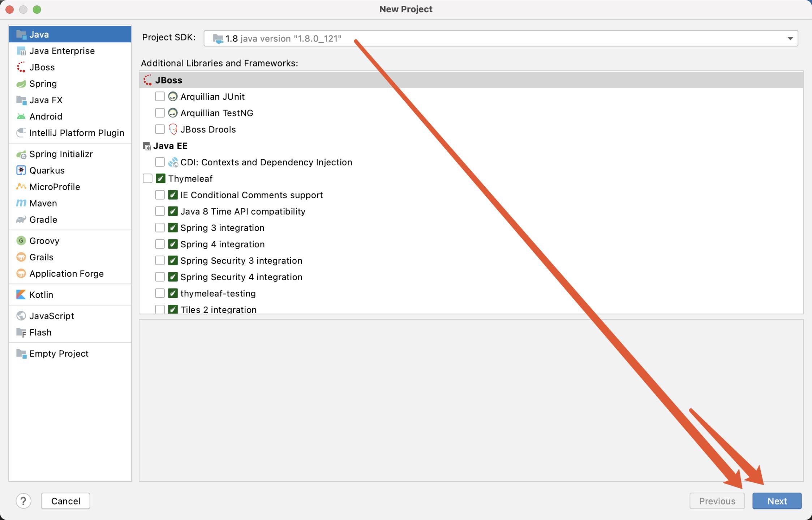Image resolution: width=812 pixels, height=520 pixels.
Task: Pick the Empty Project icon
Action: point(21,354)
